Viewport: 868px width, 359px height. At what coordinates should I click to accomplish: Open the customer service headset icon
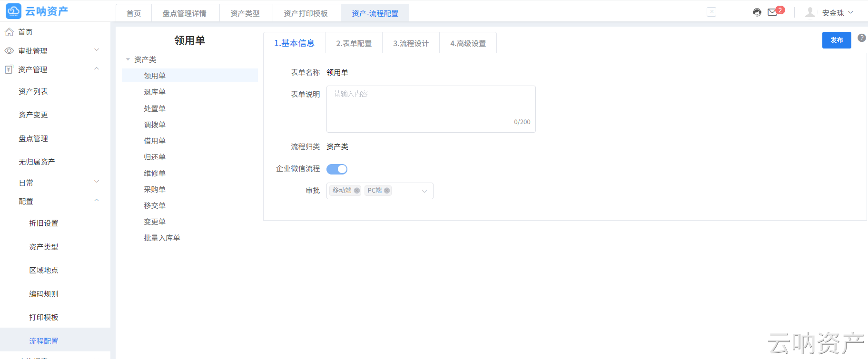pos(757,12)
